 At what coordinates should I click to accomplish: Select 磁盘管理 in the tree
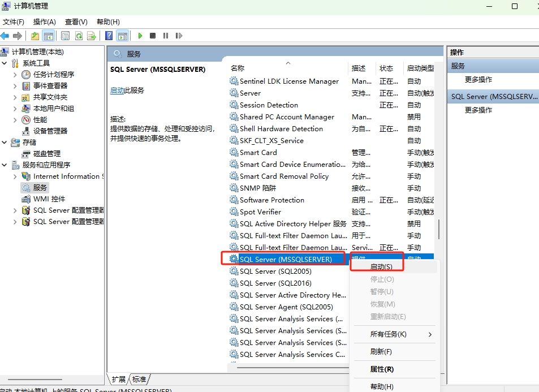pyautogui.click(x=47, y=154)
